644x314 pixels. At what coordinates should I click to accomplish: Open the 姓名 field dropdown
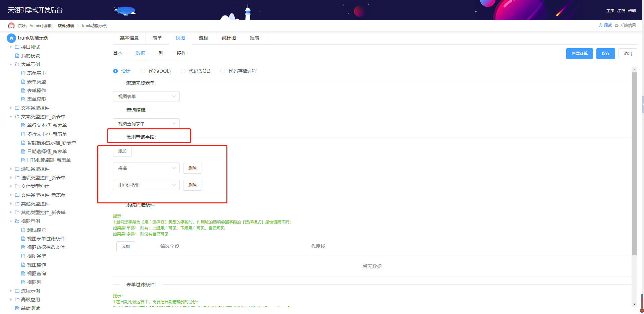point(146,168)
